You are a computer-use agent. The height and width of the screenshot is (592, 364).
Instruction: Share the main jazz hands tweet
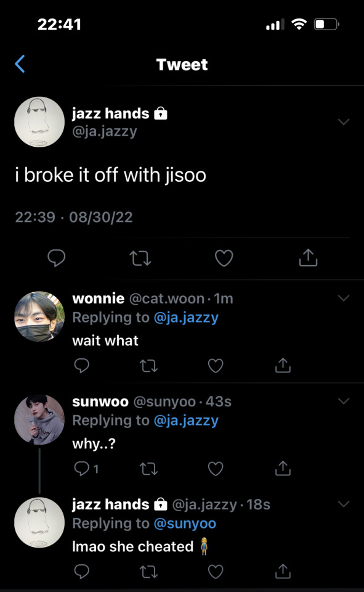308,258
